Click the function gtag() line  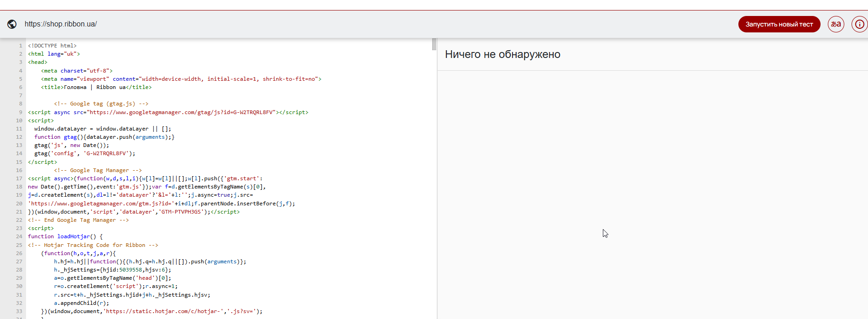(104, 137)
